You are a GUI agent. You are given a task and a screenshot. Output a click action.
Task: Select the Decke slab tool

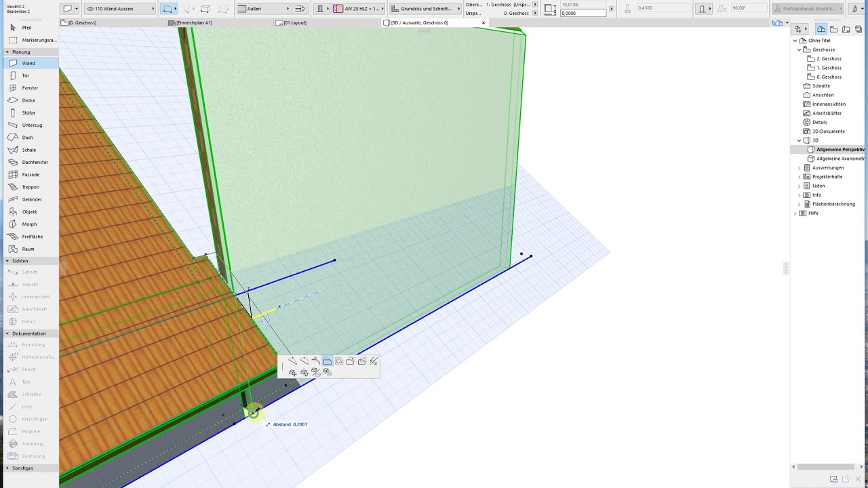click(x=28, y=100)
